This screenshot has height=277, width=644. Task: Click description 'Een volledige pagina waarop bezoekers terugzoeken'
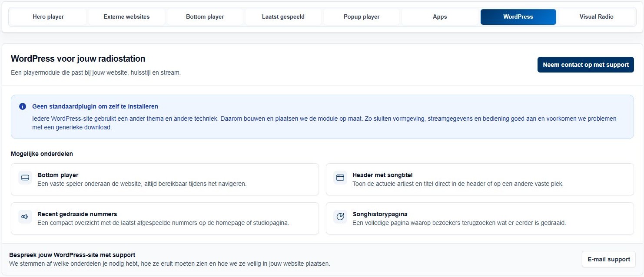tap(459, 223)
